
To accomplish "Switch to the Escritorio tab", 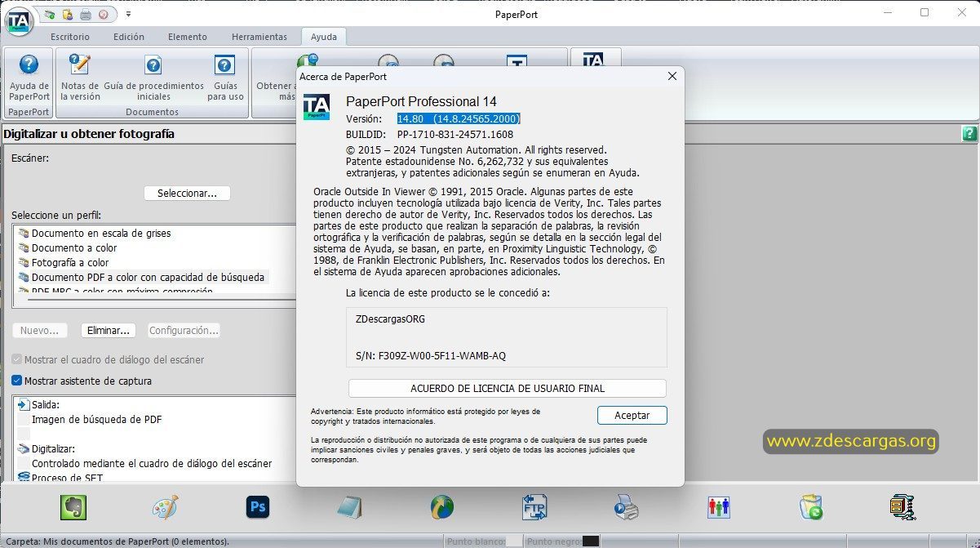I will click(70, 37).
